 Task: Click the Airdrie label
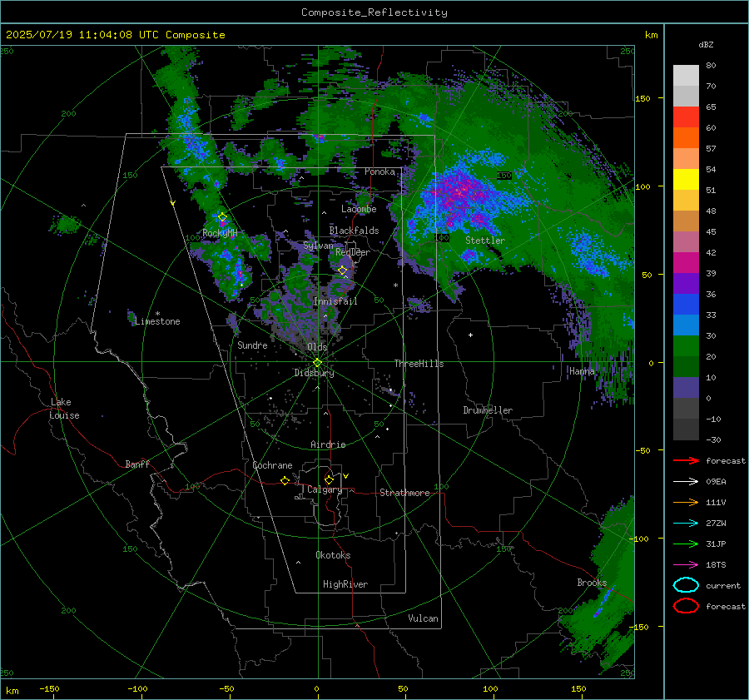point(328,444)
